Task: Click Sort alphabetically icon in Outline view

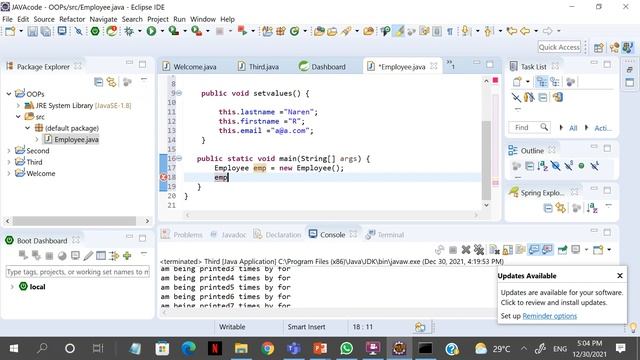Action: coord(542,166)
